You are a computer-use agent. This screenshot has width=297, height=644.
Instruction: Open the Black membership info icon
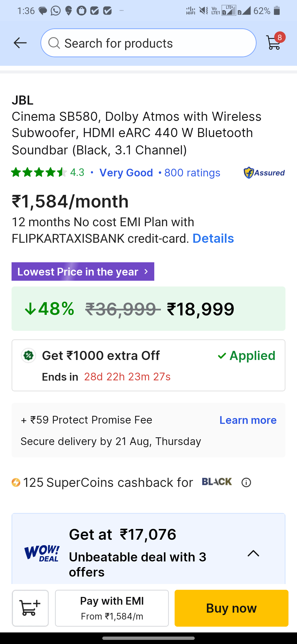click(246, 482)
